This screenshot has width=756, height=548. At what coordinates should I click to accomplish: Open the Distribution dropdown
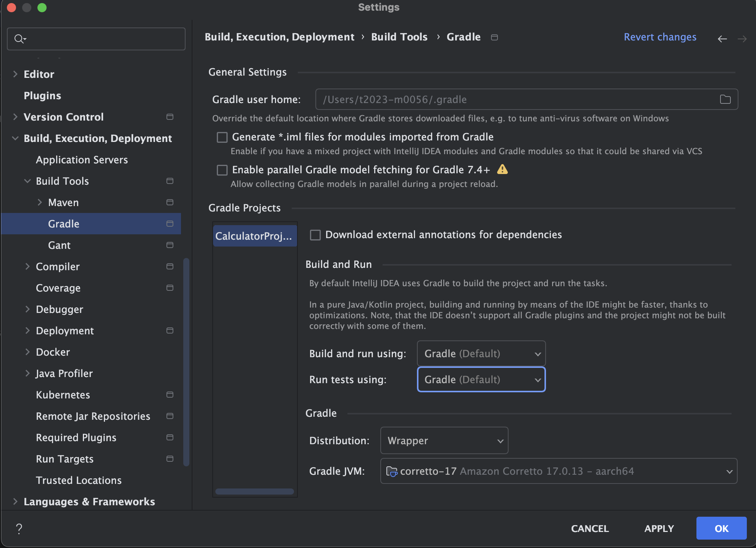point(444,441)
